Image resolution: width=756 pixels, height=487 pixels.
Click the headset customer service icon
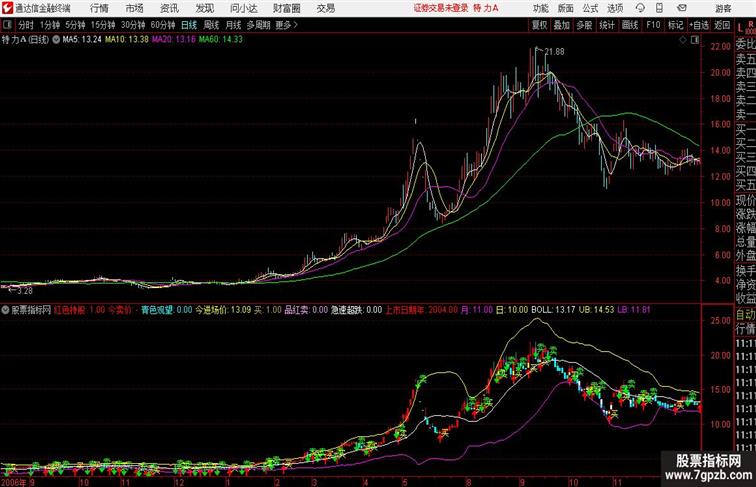[x=640, y=8]
